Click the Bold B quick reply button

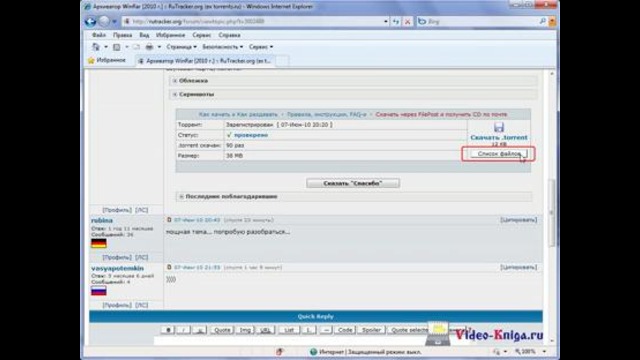tap(168, 330)
